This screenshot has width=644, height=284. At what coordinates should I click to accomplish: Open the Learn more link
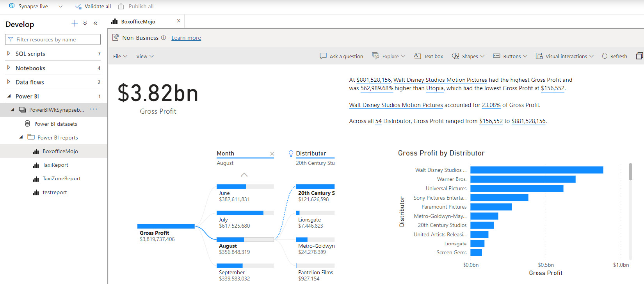186,38
